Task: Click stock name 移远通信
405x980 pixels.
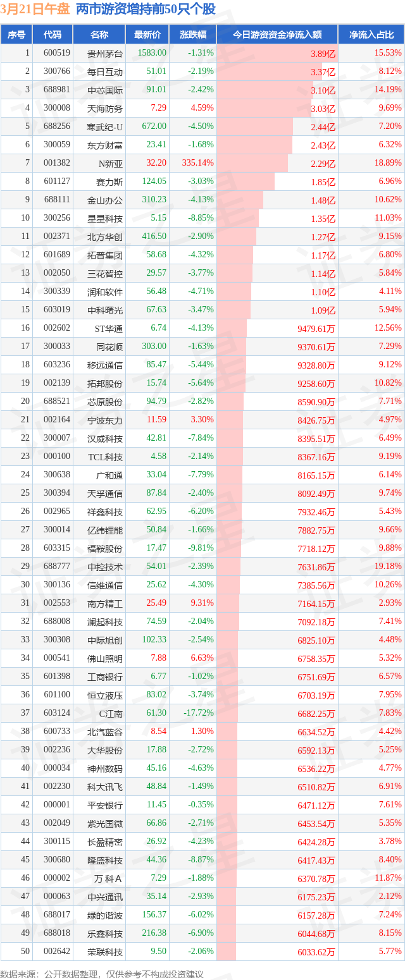Action: [105, 365]
